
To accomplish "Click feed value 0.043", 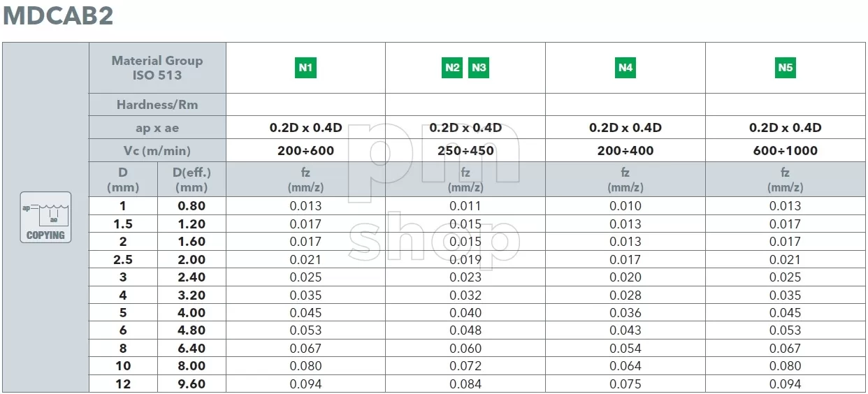I will pyautogui.click(x=625, y=330).
